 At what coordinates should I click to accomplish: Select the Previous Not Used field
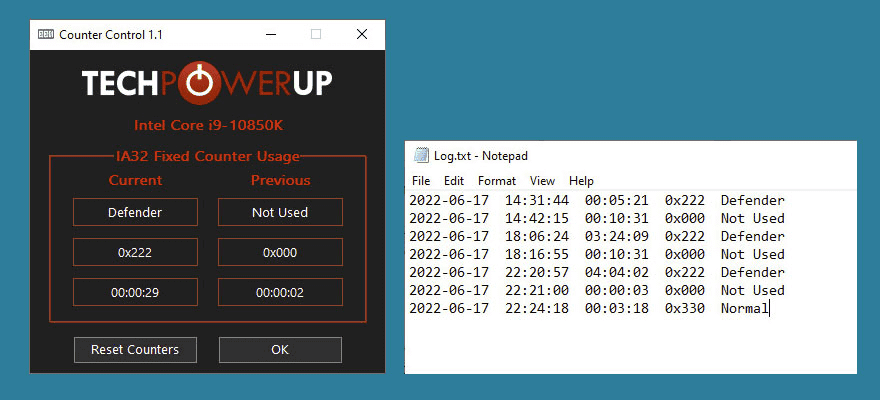pyautogui.click(x=280, y=212)
